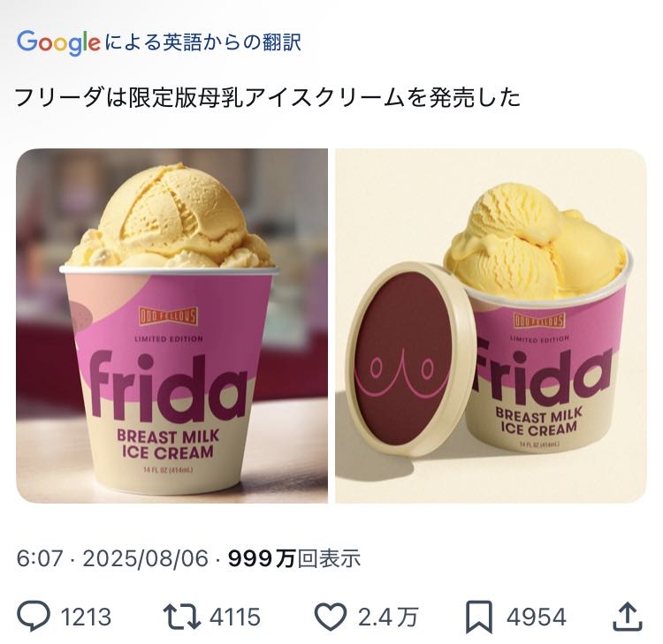Click the Google logo in translation header

[58, 42]
